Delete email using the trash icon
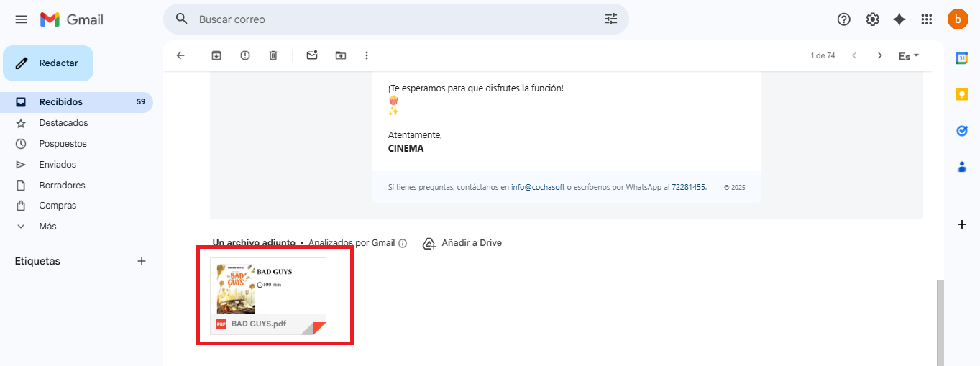 point(273,55)
